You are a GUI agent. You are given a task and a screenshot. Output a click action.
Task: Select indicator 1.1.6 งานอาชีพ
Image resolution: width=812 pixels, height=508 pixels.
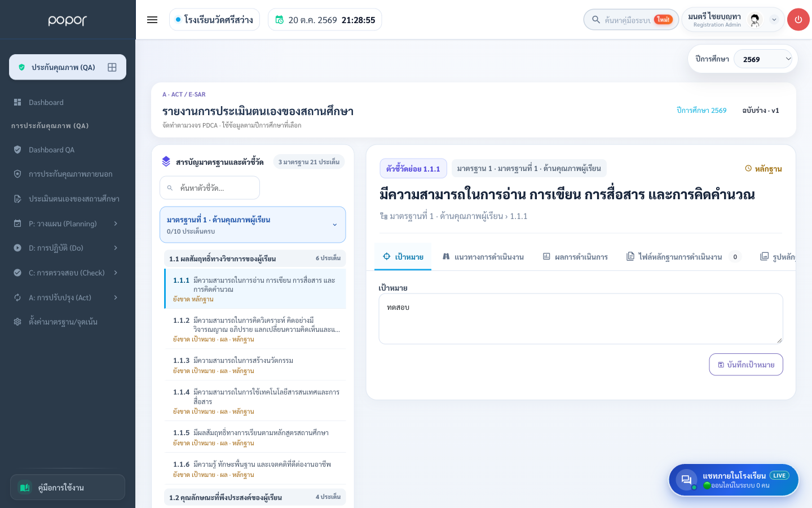[255, 468]
